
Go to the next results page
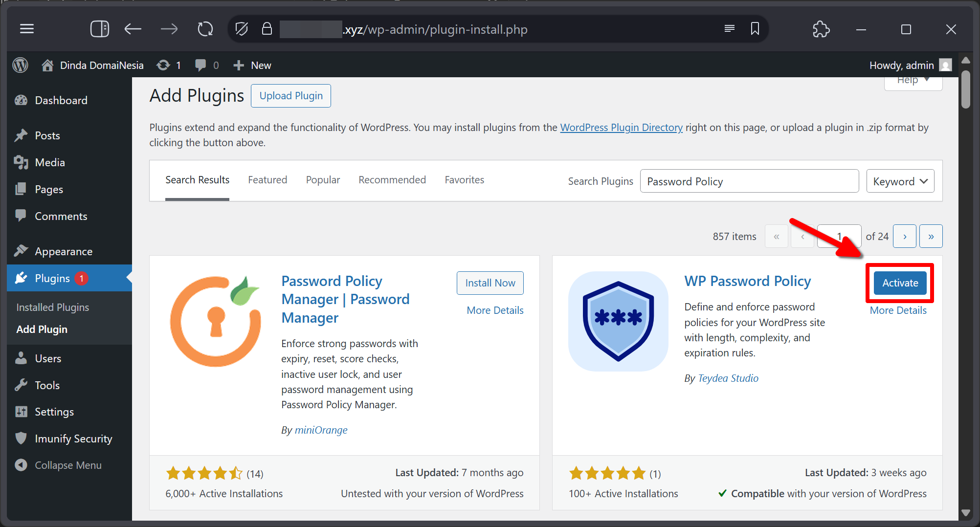905,236
